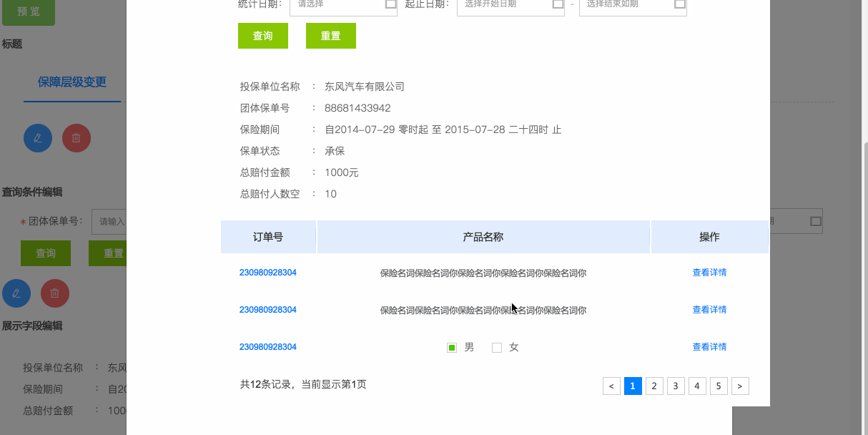The width and height of the screenshot is (868, 435).
Task: Open 查看详情 link in the second table row
Action: [709, 310]
